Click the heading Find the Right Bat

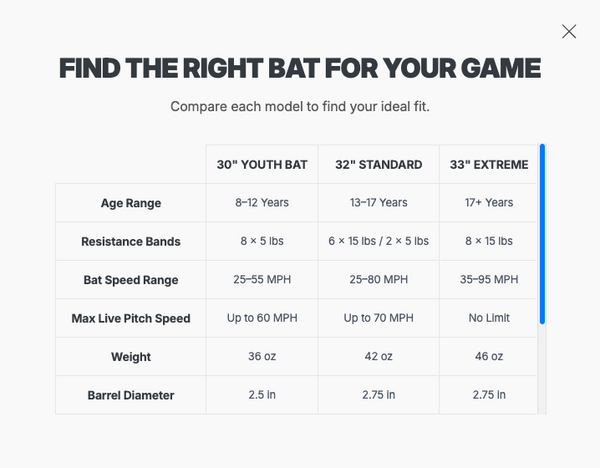point(300,68)
